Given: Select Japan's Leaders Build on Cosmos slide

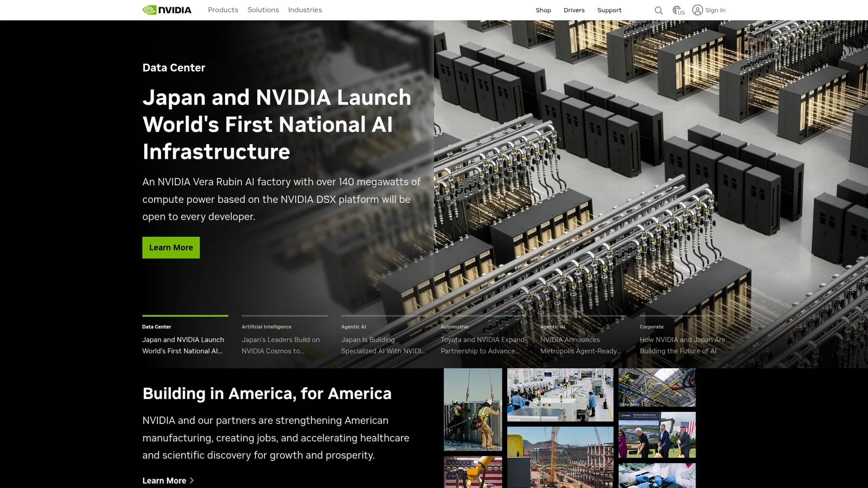Looking at the screenshot, I should pos(284,336).
